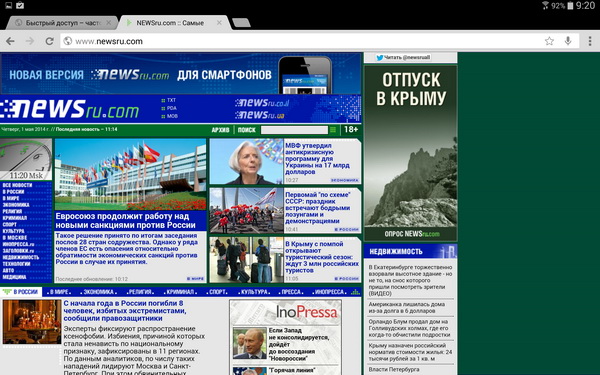The height and width of the screenshot is (375, 600).
Task: Follow @newsruall Twitter button
Action: coord(403,57)
